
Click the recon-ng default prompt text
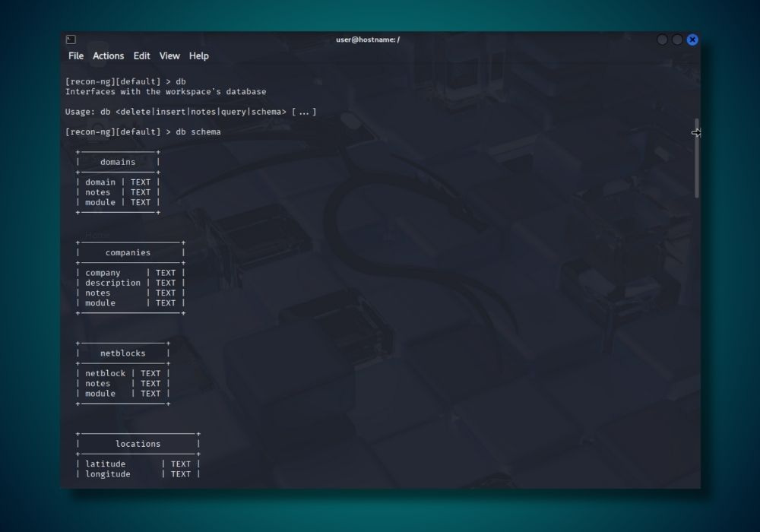110,81
